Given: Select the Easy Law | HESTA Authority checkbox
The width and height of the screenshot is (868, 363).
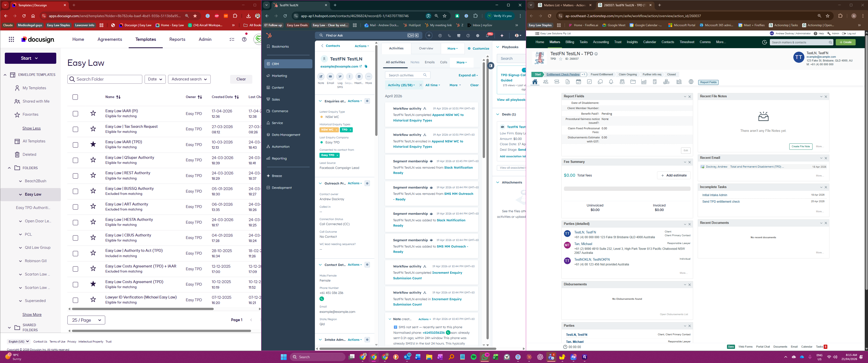Looking at the screenshot, I should pos(75,222).
